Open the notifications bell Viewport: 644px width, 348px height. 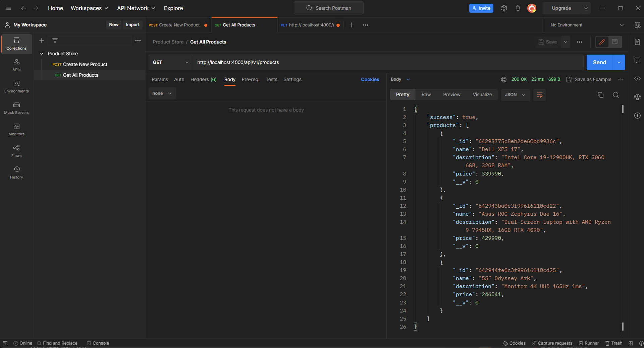tap(518, 8)
